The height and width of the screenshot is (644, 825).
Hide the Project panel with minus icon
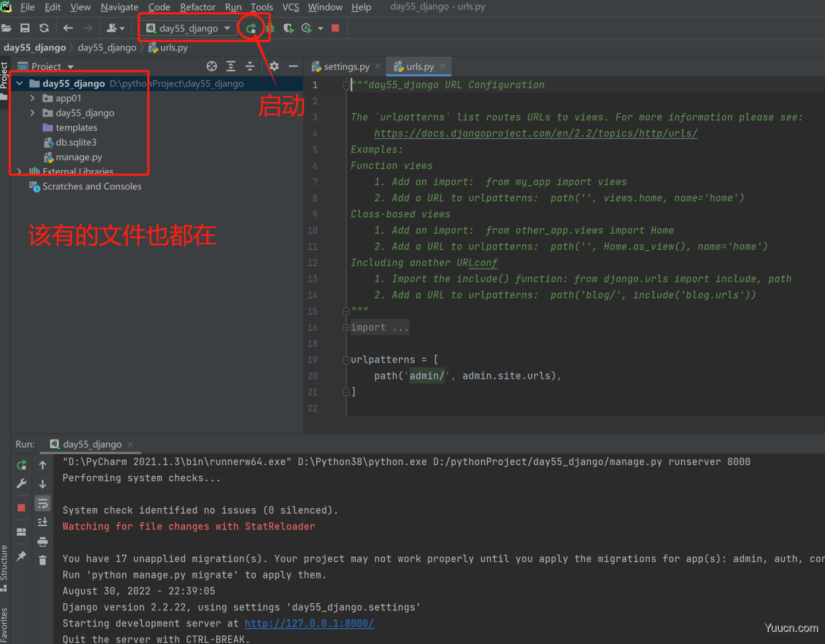(x=293, y=67)
